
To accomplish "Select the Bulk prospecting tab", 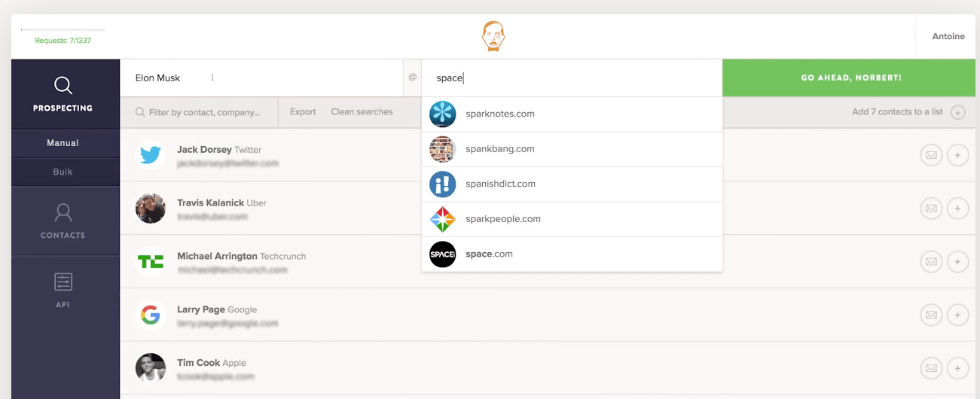I will pos(63,172).
